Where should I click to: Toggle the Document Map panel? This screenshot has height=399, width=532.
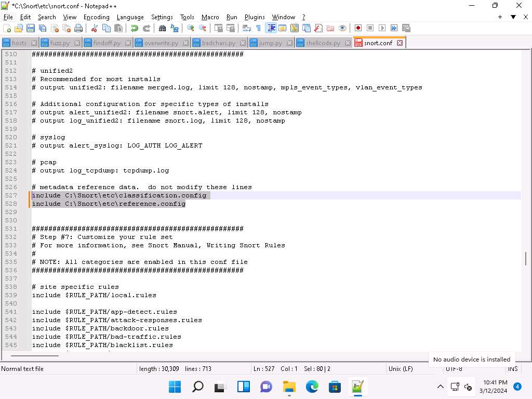click(294, 28)
